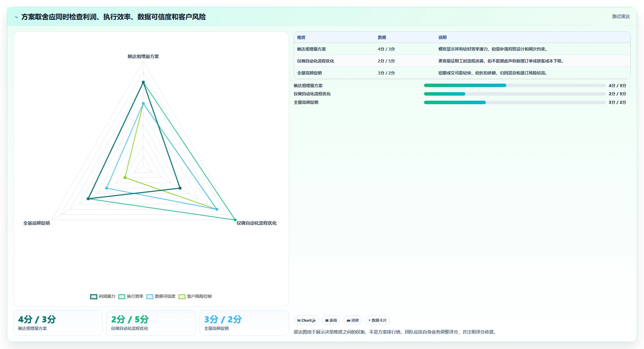This screenshot has height=349, width=644.
Task: Click the 3分 / 2分 value beside progress bar
Action: (617, 102)
